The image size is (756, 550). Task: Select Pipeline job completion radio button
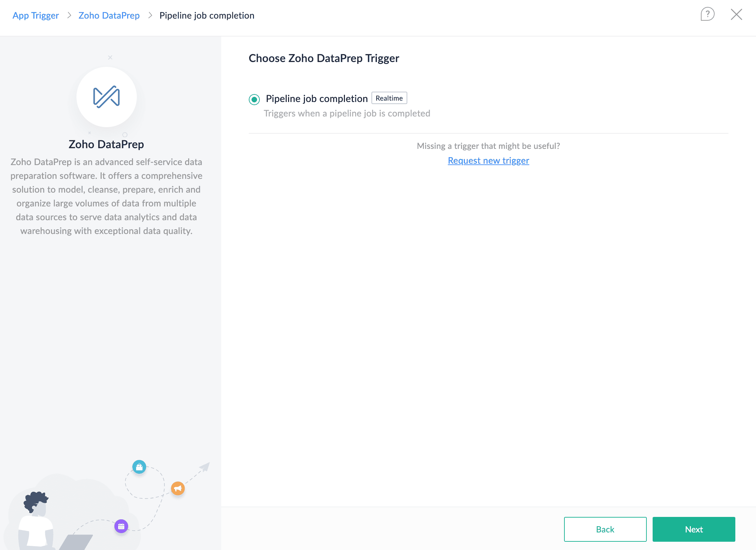coord(254,100)
